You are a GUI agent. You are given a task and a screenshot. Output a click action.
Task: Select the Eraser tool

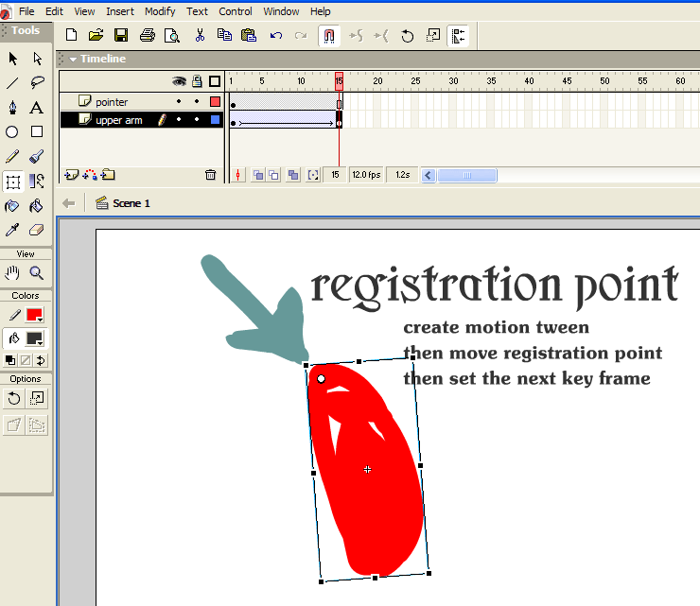[37, 230]
